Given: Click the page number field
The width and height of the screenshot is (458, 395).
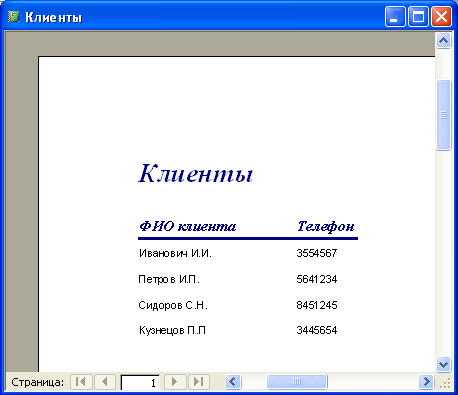Looking at the screenshot, I should point(140,382).
